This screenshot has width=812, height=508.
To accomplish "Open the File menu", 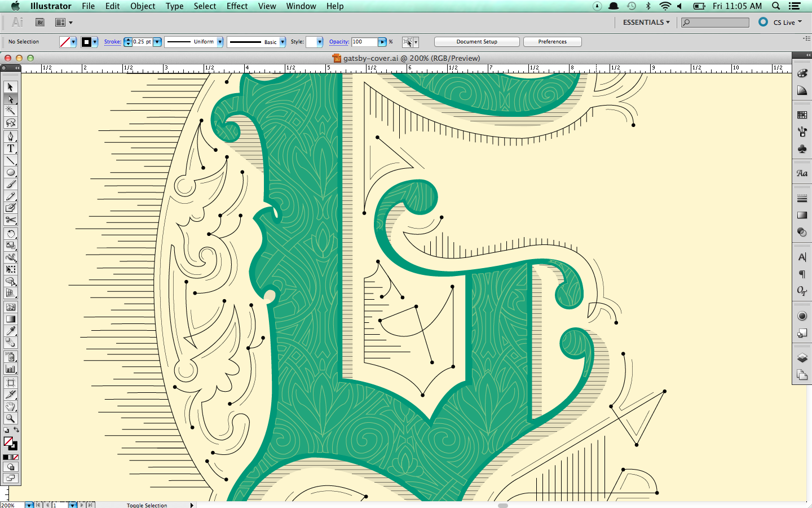I will [x=88, y=6].
